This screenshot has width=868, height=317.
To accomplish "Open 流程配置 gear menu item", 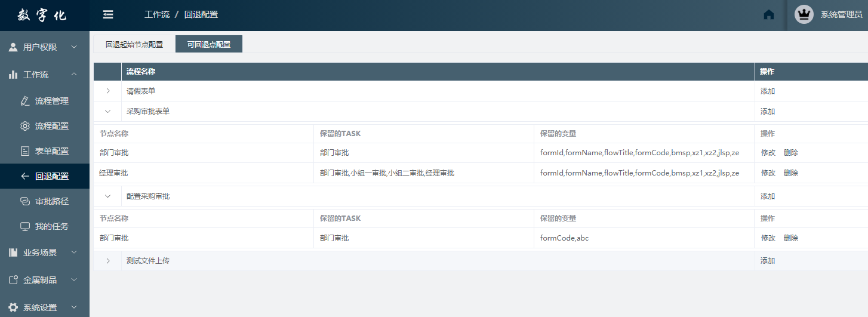I will pyautogui.click(x=51, y=126).
